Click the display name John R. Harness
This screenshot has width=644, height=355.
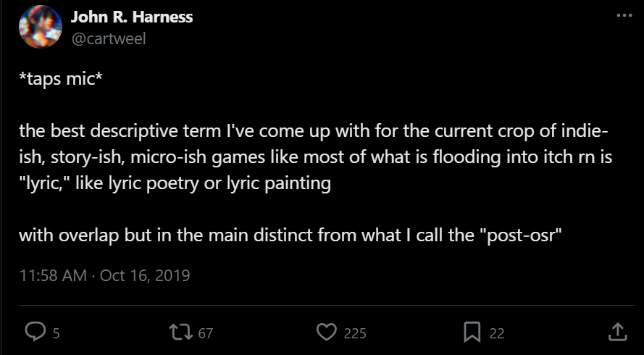pos(131,17)
